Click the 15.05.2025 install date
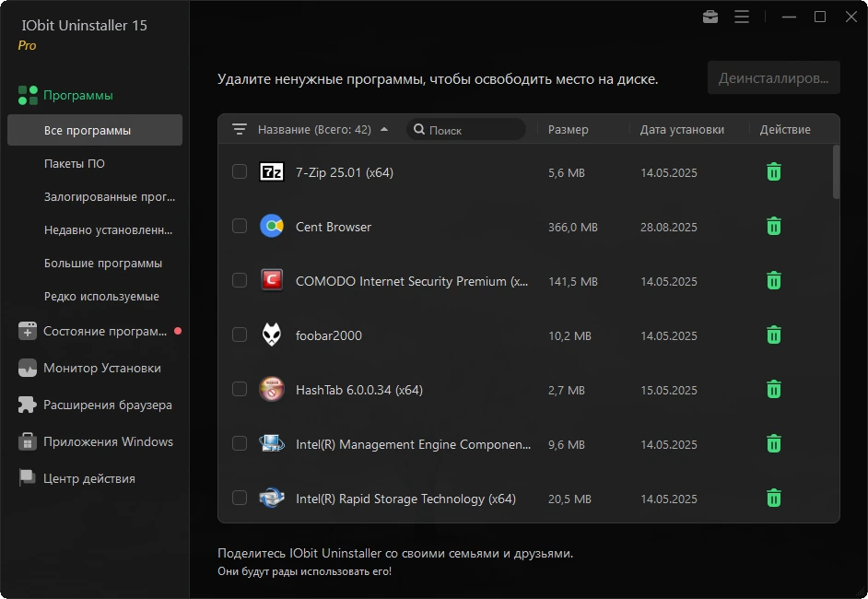Screen dimensions: 868x599 tap(669, 391)
